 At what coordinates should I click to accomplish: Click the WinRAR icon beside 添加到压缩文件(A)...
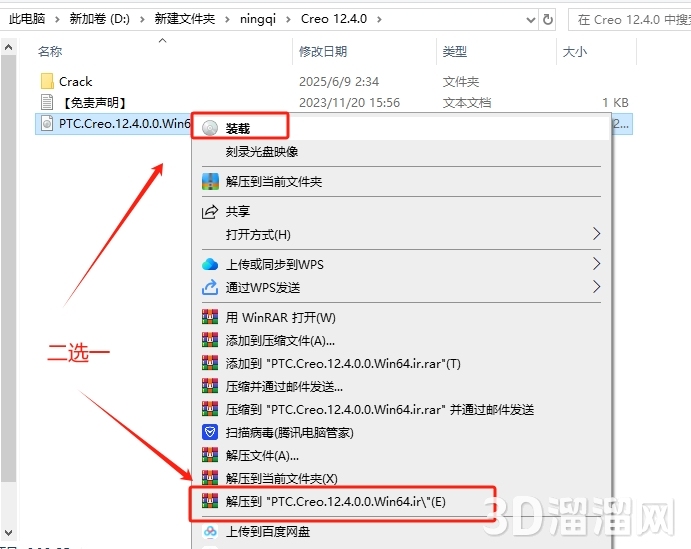[x=210, y=340]
